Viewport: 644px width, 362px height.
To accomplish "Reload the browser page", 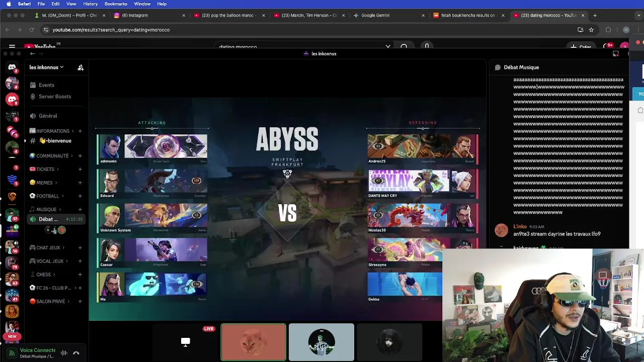I will pos(31,30).
